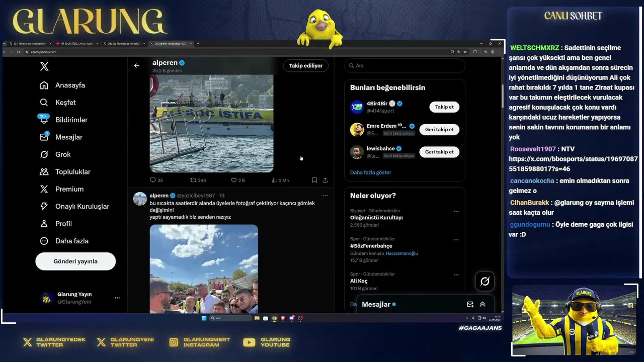Compose new message in Mesajlar drawer

pyautogui.click(x=470, y=304)
